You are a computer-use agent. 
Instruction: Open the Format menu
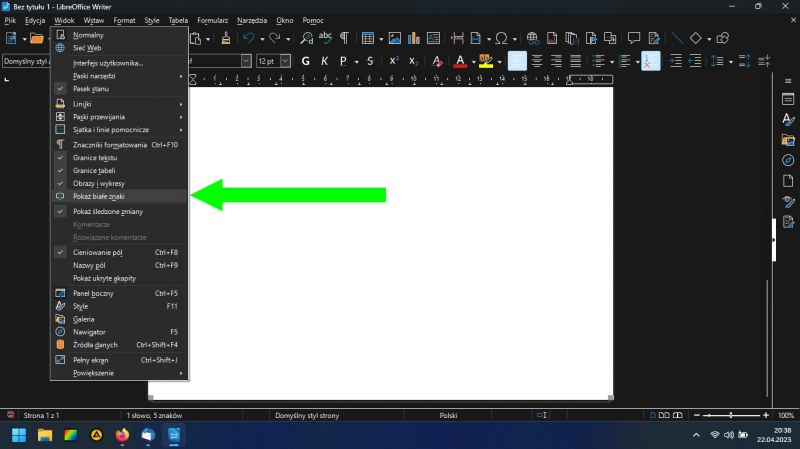click(124, 20)
